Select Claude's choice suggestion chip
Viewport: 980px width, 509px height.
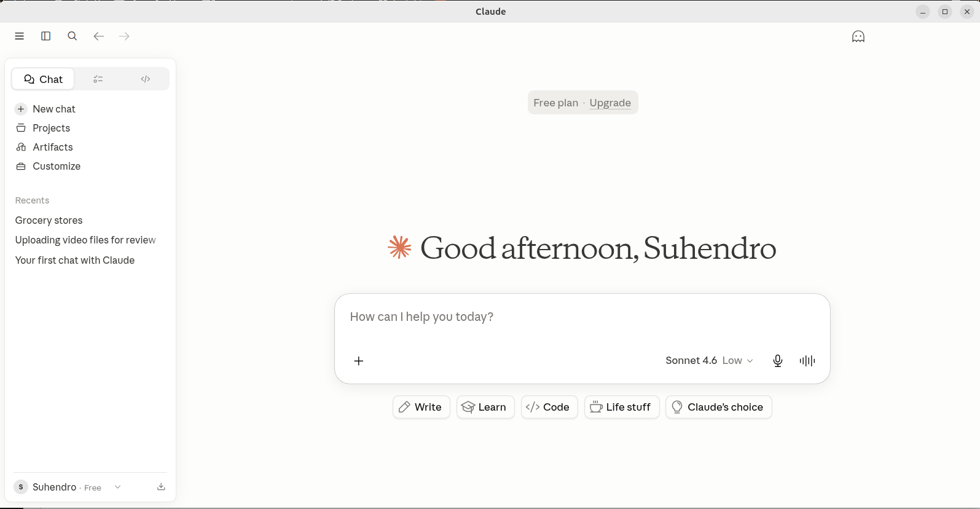[x=719, y=407]
